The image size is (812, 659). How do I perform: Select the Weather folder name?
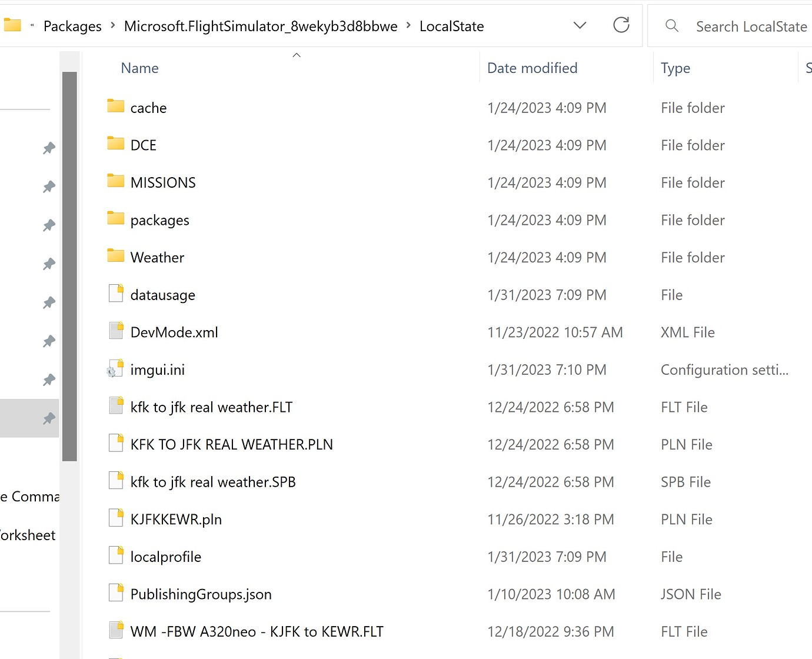[x=157, y=258]
